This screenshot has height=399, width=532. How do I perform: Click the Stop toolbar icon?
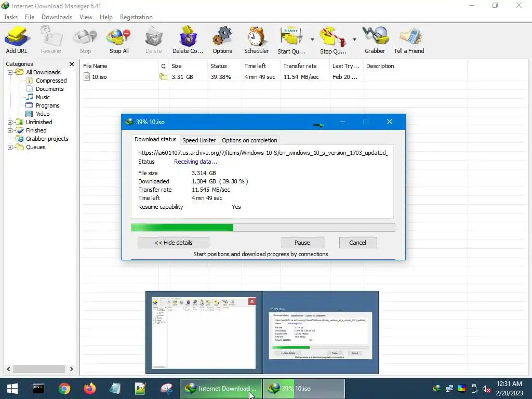tap(85, 39)
